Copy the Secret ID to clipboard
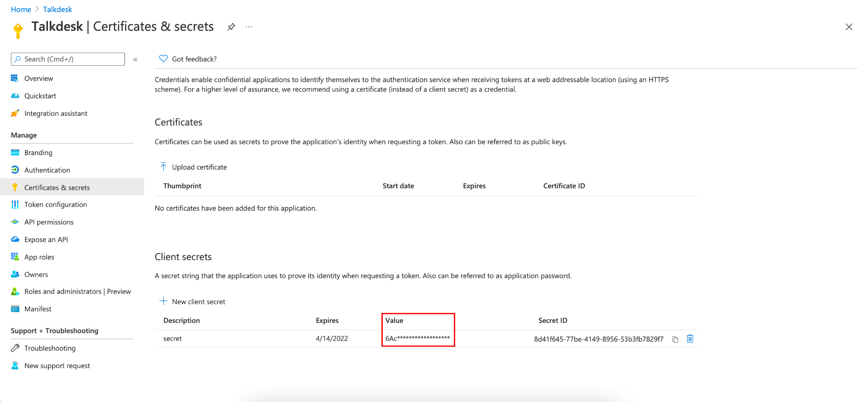Viewport: 868px width, 402px height. point(676,339)
